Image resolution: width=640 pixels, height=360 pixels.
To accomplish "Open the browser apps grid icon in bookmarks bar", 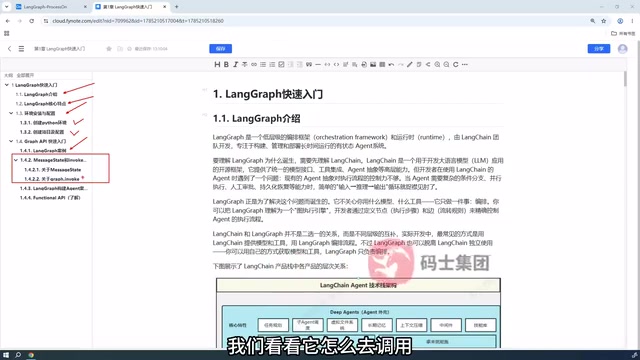I will click(7, 33).
